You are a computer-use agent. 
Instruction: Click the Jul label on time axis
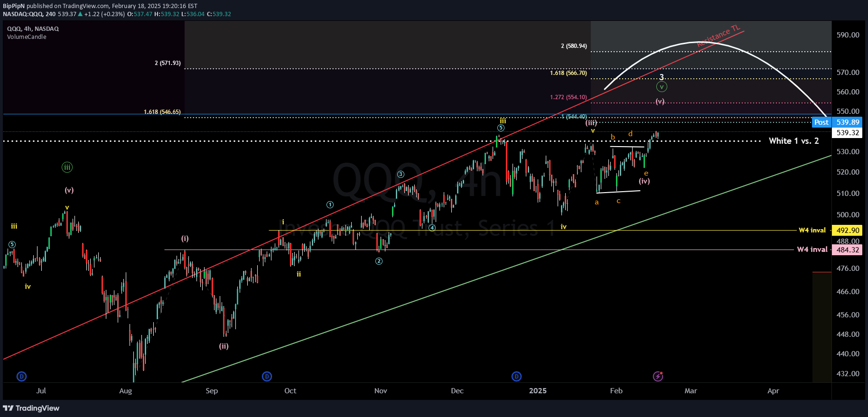click(x=41, y=391)
